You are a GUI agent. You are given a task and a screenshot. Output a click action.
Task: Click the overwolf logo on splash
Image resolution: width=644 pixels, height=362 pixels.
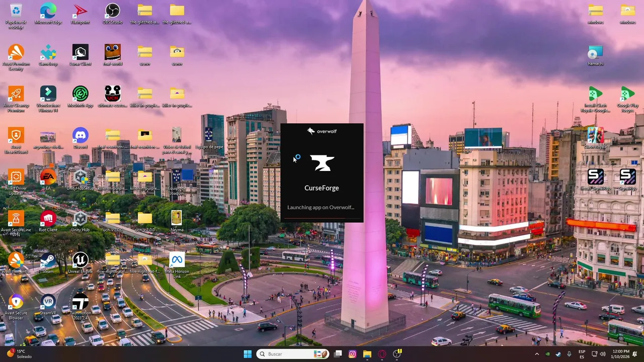click(x=321, y=131)
